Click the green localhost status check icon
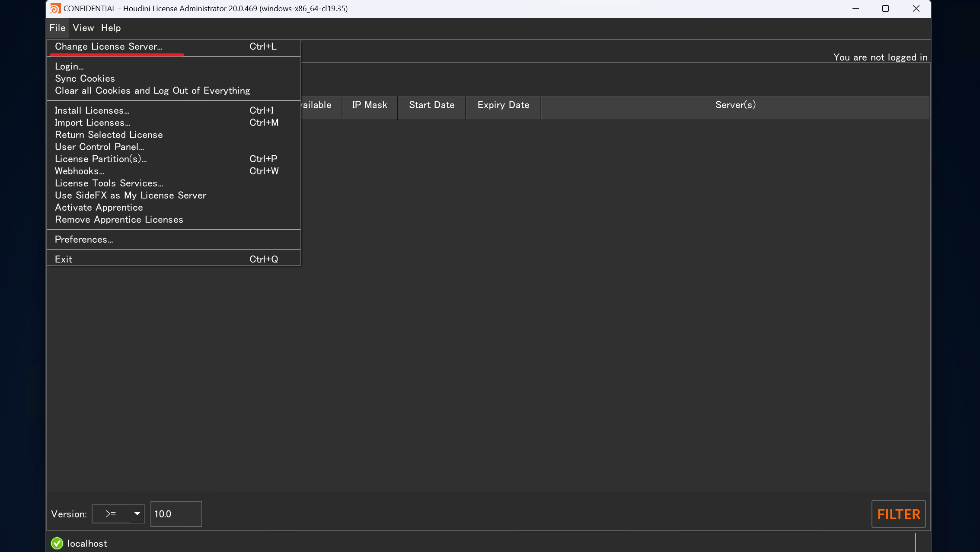This screenshot has width=980, height=552. click(x=57, y=543)
